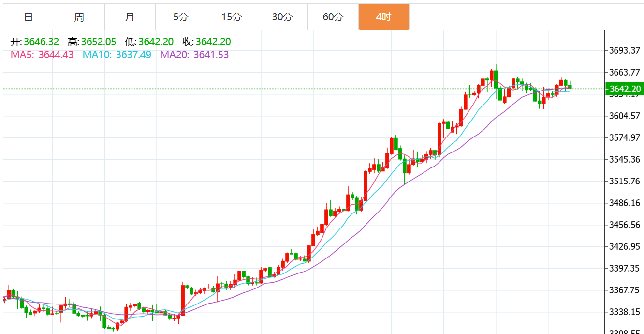The height and width of the screenshot is (334, 644).
Task: Click the 3693.37 price axis label
Action: [625, 50]
